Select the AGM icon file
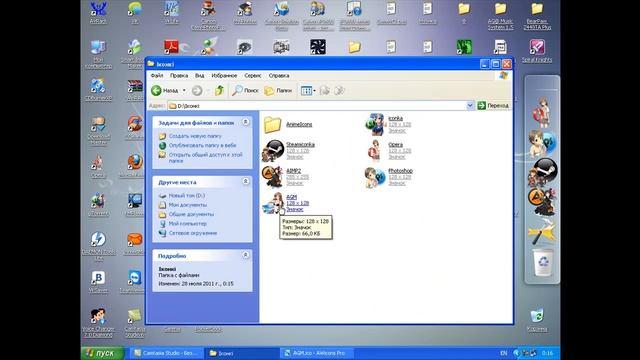Image resolution: width=640 pixels, height=360 pixels. 286,203
